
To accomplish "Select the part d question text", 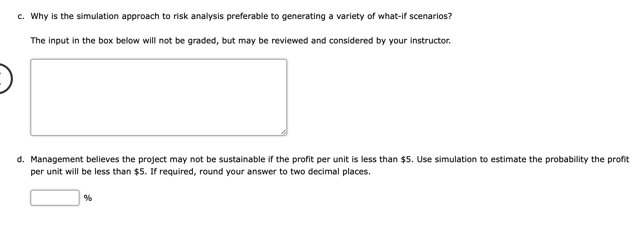I will 305,158.
